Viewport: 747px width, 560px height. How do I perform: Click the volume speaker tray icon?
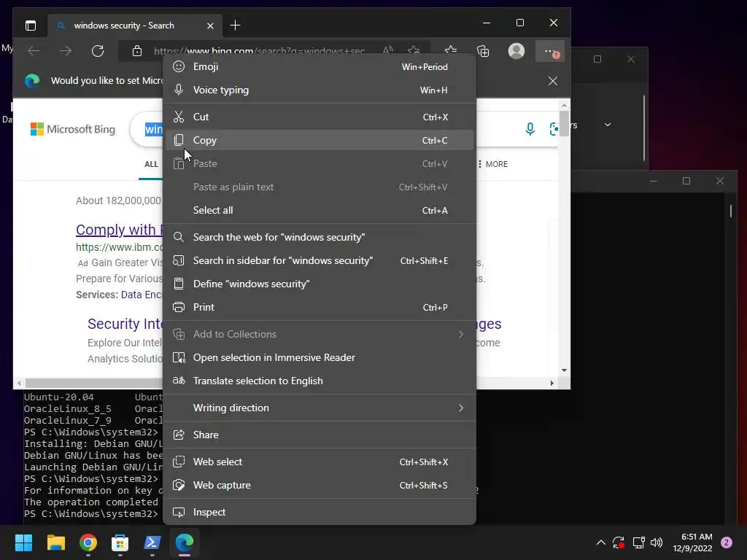(657, 542)
